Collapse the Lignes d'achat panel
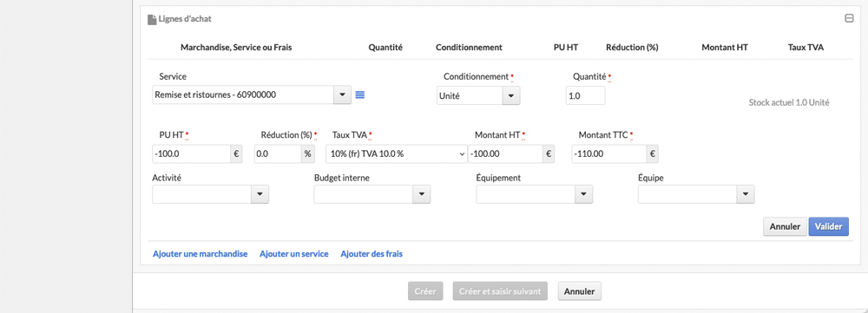868x313 pixels. point(849,18)
